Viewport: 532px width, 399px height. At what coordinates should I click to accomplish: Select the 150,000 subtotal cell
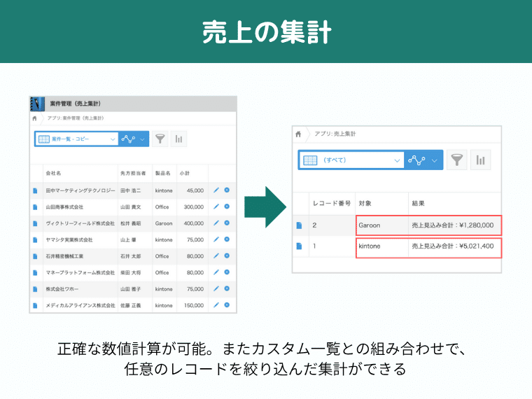194,306
